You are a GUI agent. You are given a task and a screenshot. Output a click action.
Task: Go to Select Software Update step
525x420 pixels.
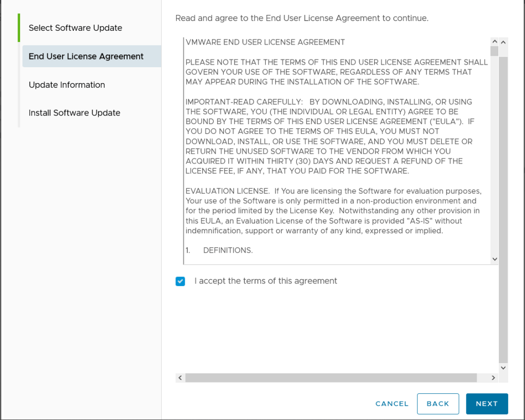75,28
